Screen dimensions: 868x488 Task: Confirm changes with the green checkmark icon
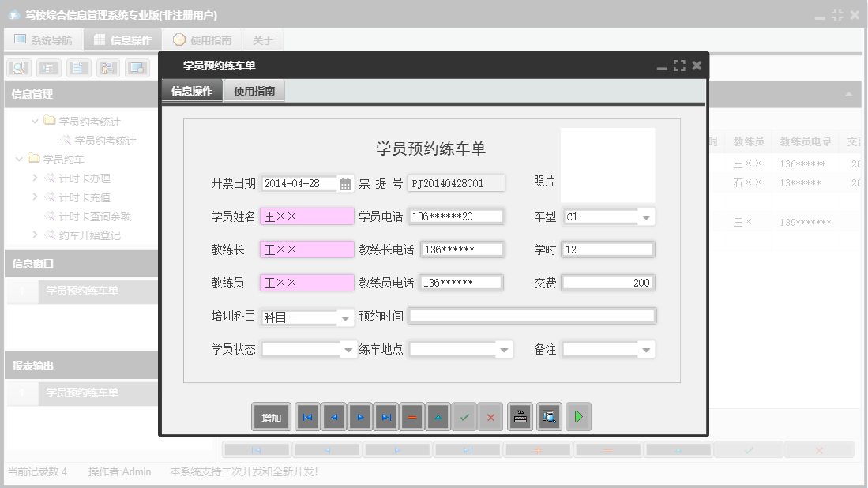[464, 417]
